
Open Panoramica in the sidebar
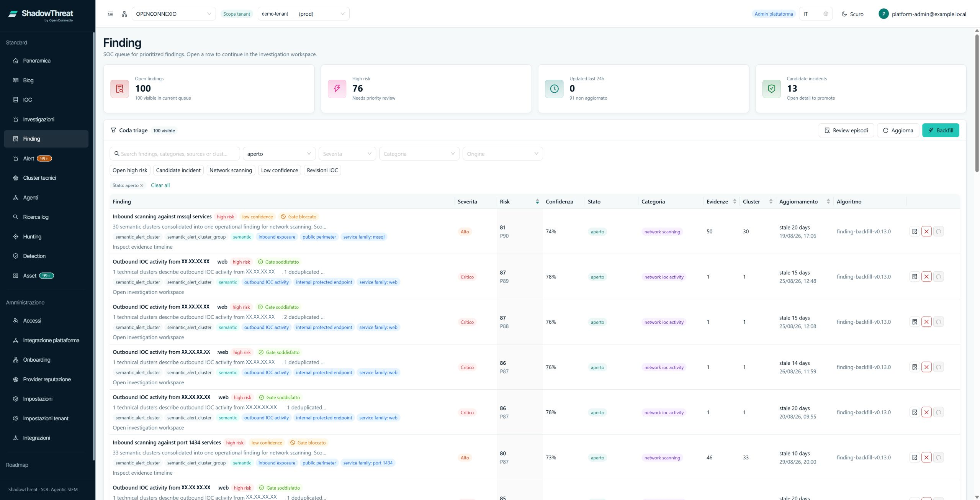pyautogui.click(x=46, y=61)
